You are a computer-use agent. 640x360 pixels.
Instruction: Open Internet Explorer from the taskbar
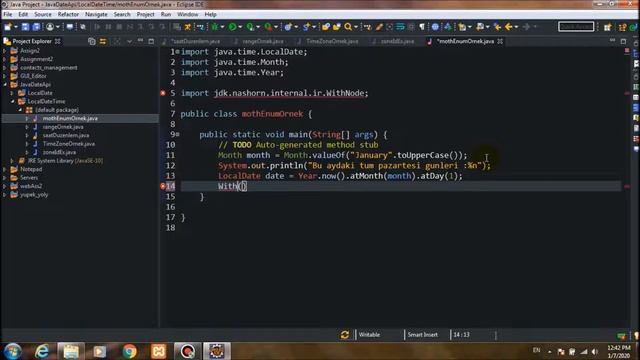42,351
